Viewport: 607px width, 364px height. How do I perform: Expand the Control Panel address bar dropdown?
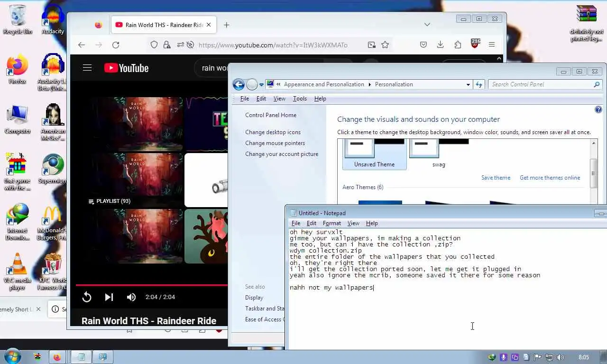coord(468,85)
